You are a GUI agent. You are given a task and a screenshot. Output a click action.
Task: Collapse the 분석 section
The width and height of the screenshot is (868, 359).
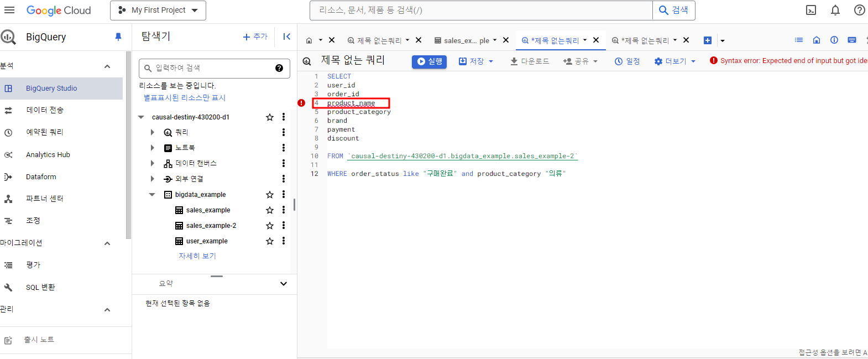[107, 66]
